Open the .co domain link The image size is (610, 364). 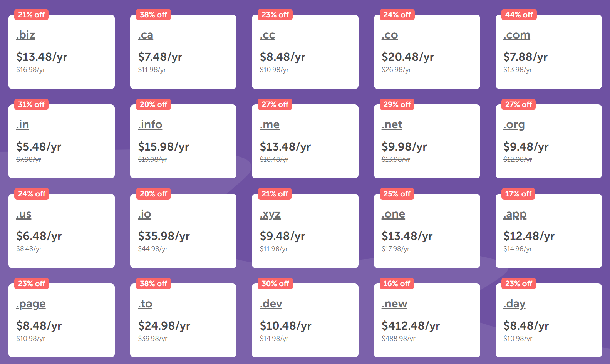[390, 35]
